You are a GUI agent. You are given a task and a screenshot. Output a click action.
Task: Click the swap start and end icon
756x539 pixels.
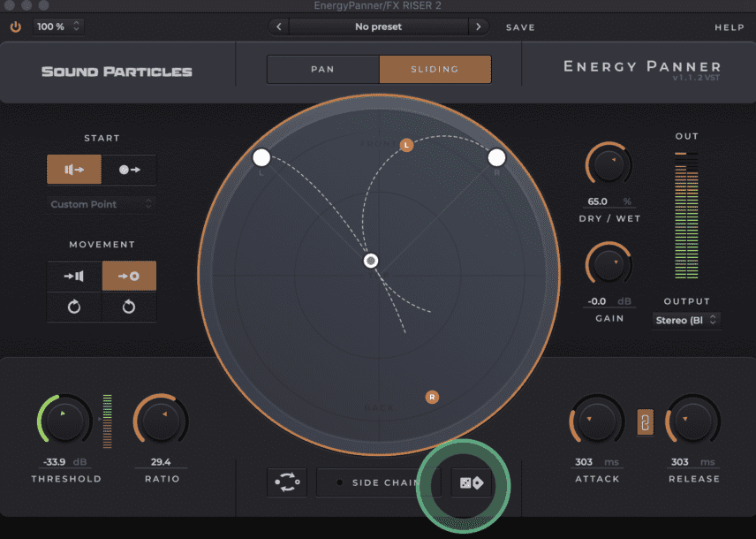287,482
